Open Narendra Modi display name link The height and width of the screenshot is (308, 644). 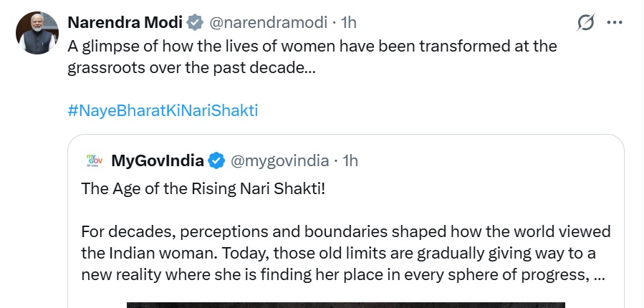point(125,23)
